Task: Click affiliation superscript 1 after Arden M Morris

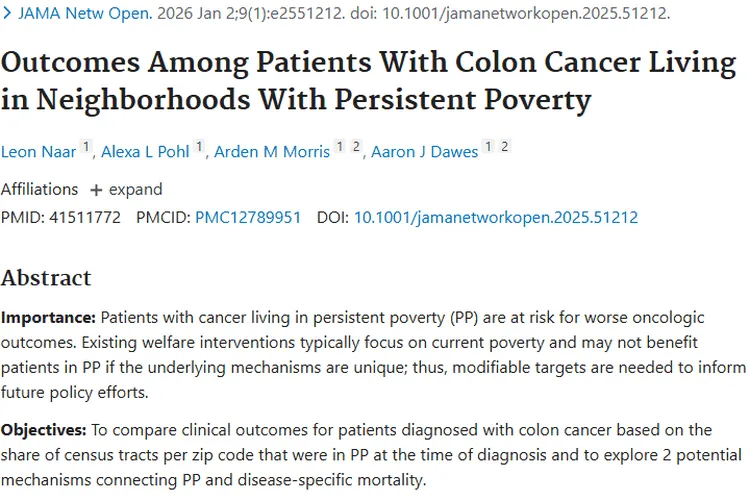Action: point(340,147)
